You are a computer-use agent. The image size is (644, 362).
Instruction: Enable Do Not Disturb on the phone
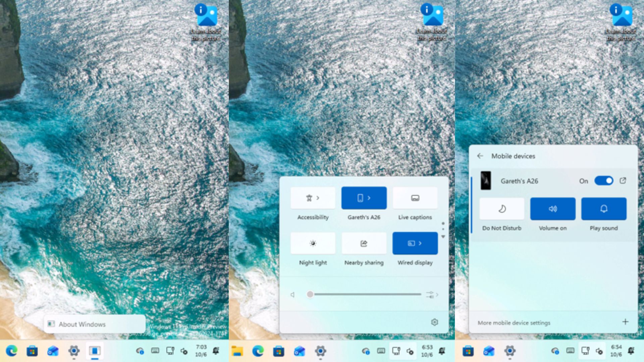[x=502, y=209]
